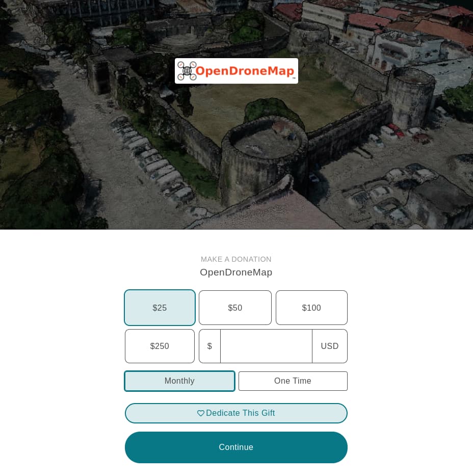Image resolution: width=473 pixels, height=476 pixels.
Task: Click the USD currency label
Action: [329, 346]
